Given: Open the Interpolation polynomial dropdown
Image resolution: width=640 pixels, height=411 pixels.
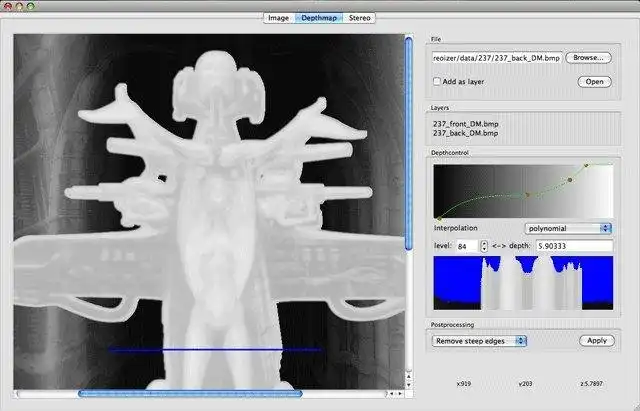Looking at the screenshot, I should coord(567,229).
